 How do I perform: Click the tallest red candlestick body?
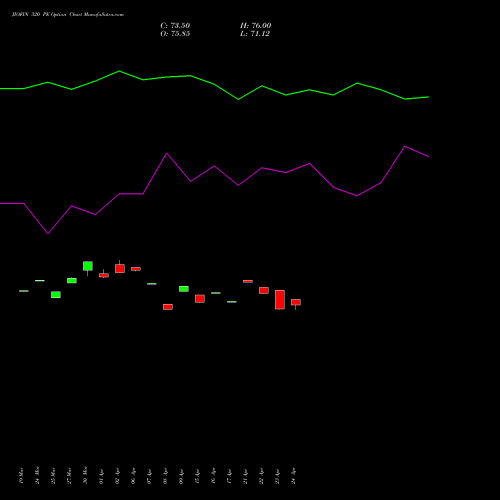[x=280, y=300]
